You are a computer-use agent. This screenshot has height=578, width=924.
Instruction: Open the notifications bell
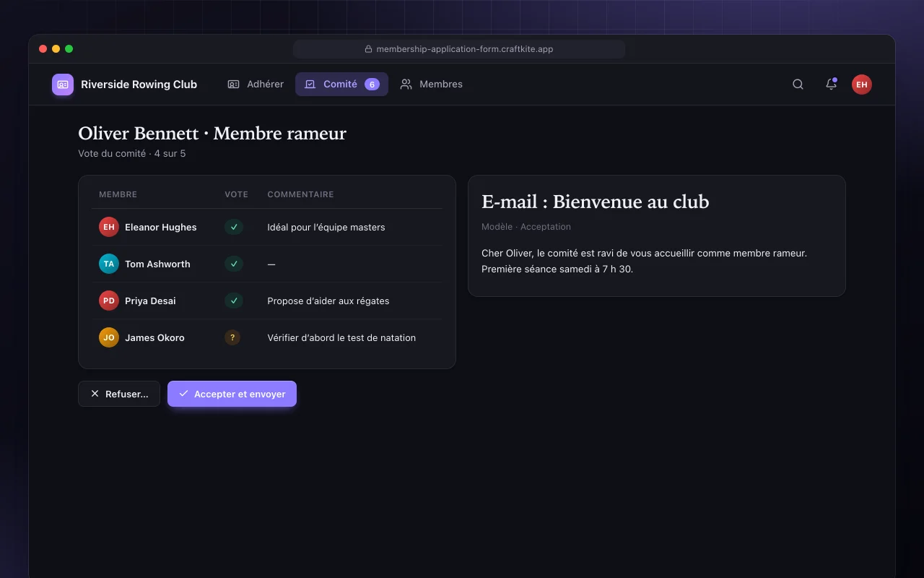831,85
